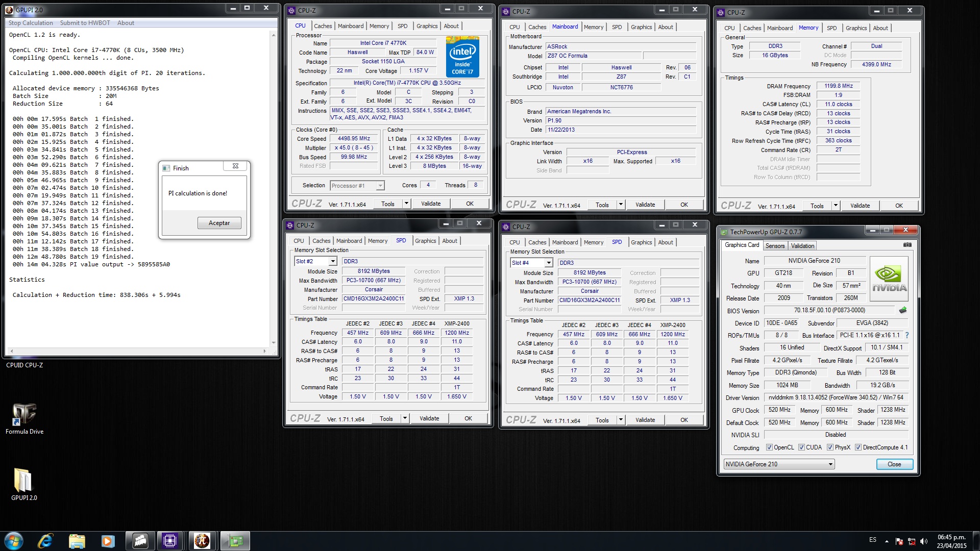Open the Slot #2 memory slot dropdown
Image resolution: width=980 pixels, height=551 pixels.
[333, 261]
